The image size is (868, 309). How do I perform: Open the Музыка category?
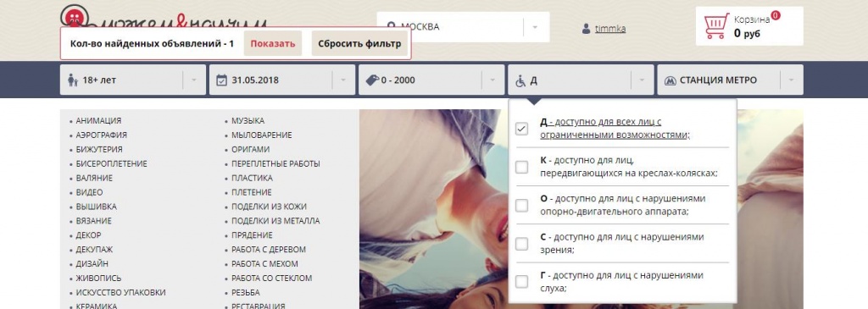pyautogui.click(x=248, y=120)
